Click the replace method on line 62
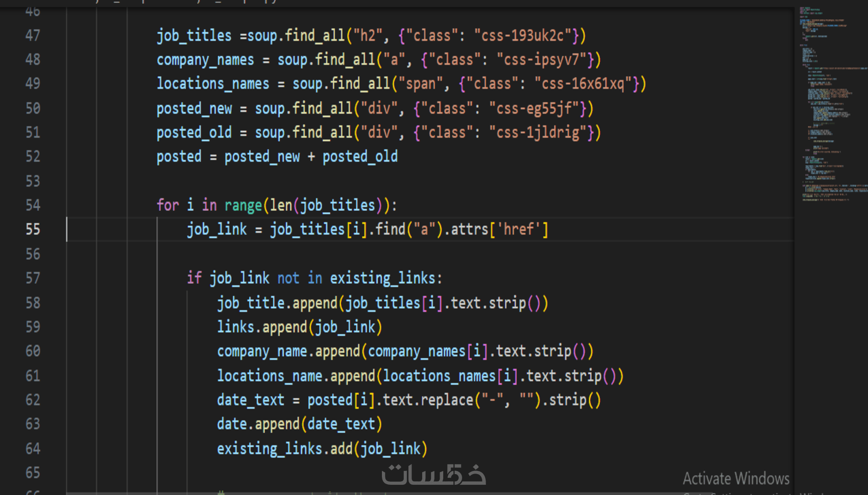 point(447,400)
